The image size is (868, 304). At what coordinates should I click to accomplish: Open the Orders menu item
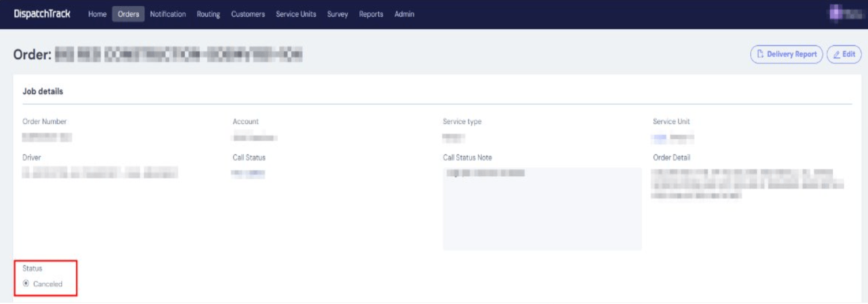pyautogui.click(x=128, y=14)
